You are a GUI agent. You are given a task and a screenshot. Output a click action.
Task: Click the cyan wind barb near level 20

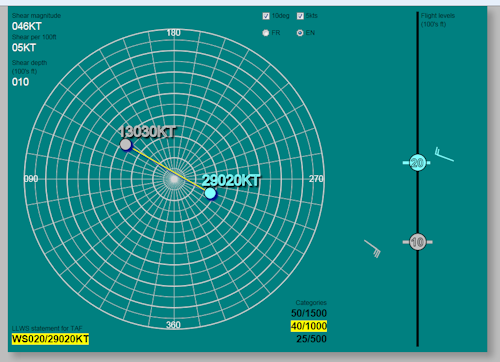[444, 154]
